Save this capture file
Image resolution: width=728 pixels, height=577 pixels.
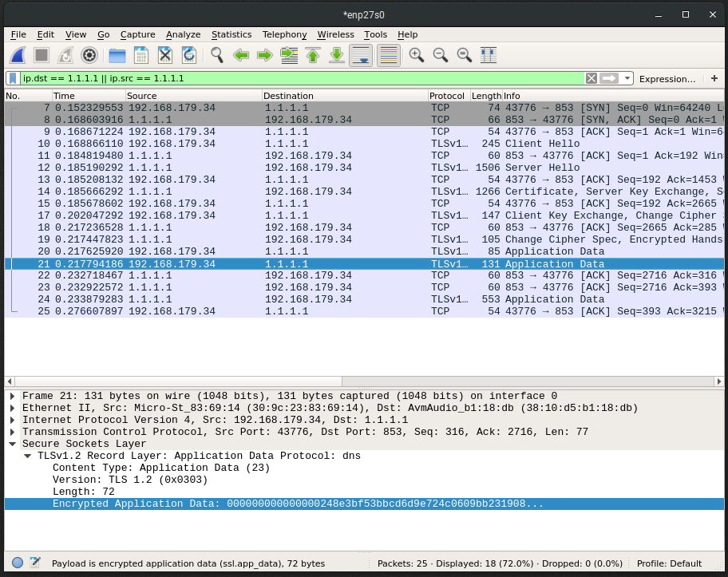pos(141,55)
